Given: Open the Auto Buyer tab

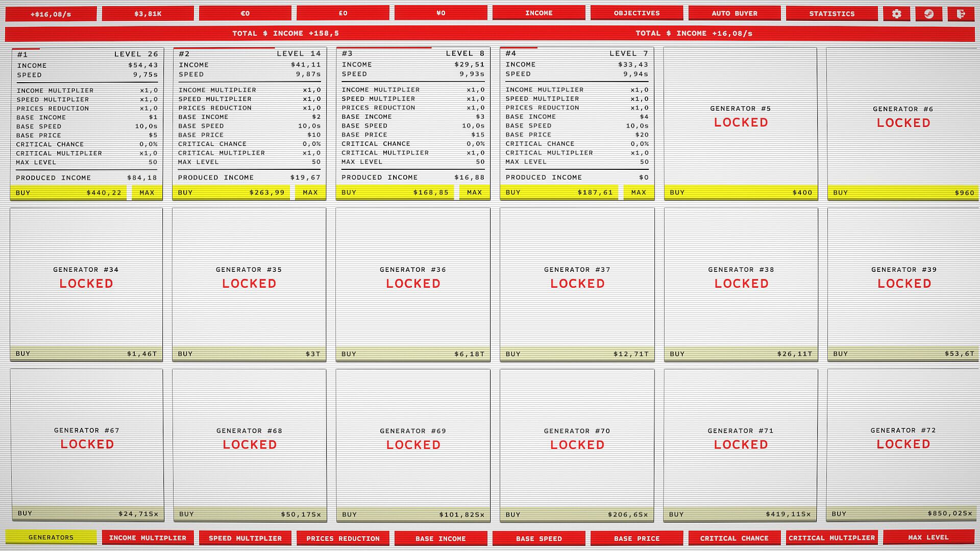Looking at the screenshot, I should (x=734, y=13).
